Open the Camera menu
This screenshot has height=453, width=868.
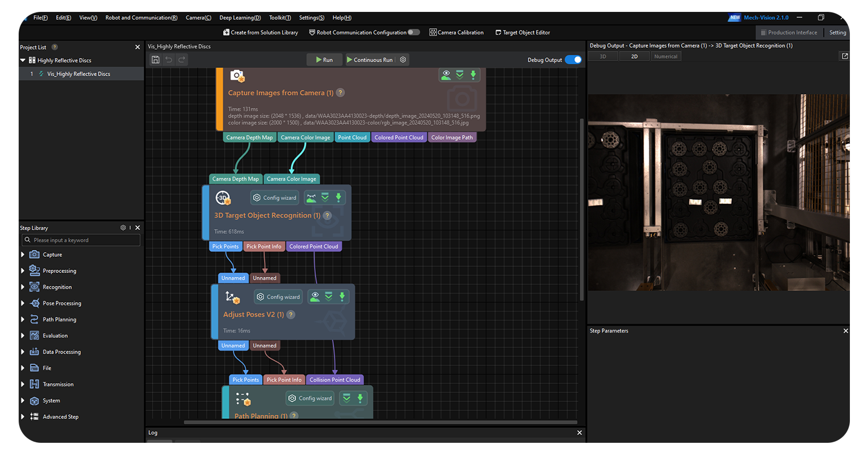(198, 18)
